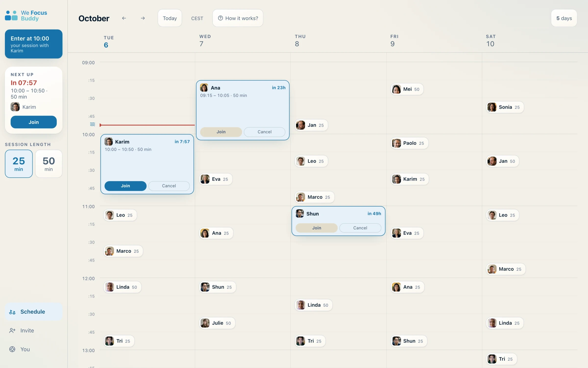Select Mei's 50 min slot on Friday

(407, 89)
